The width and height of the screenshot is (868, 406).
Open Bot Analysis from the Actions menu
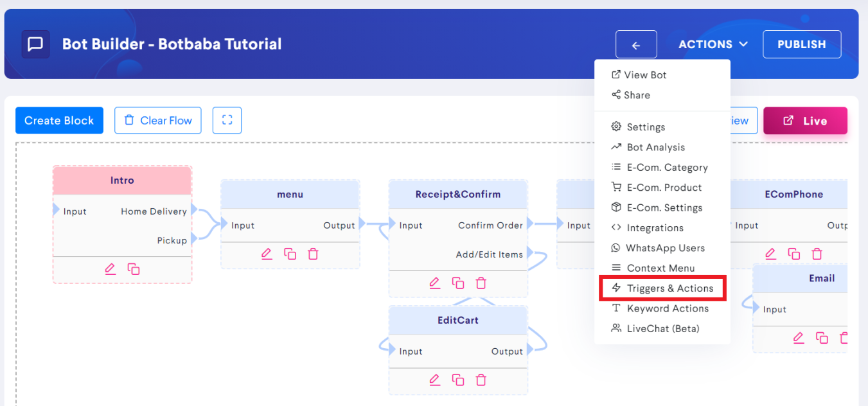657,146
